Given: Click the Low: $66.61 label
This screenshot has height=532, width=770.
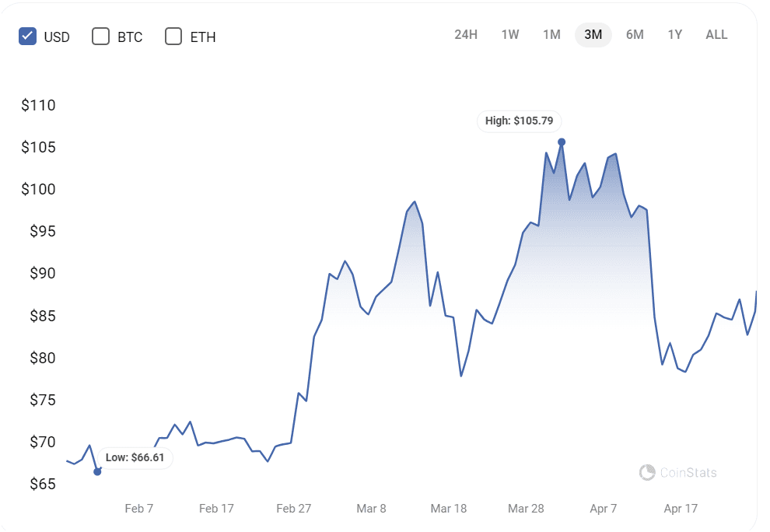Looking at the screenshot, I should [x=135, y=457].
